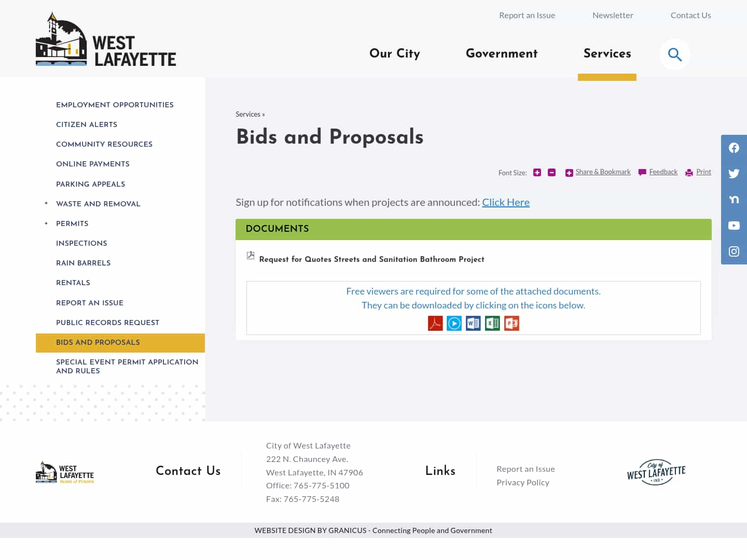Download the Windows Media Player viewer icon
The width and height of the screenshot is (747, 560).
coord(454,323)
